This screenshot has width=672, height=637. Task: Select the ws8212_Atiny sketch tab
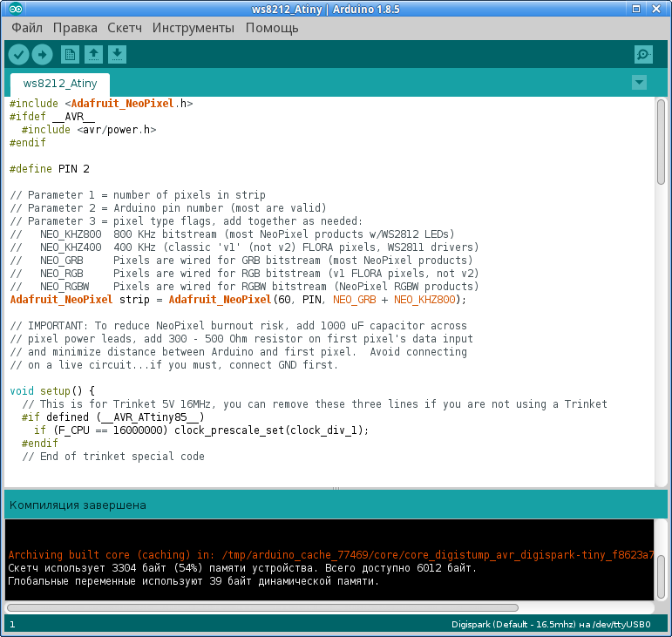pos(60,85)
